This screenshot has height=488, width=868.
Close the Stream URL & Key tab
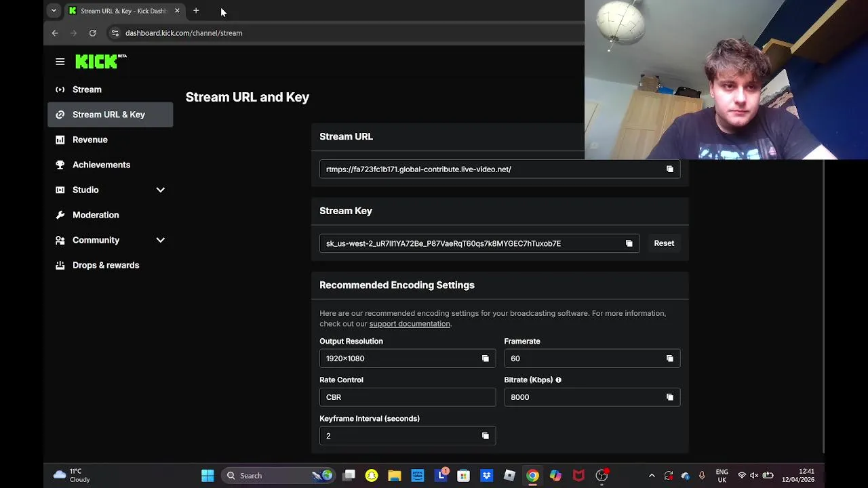click(x=177, y=10)
